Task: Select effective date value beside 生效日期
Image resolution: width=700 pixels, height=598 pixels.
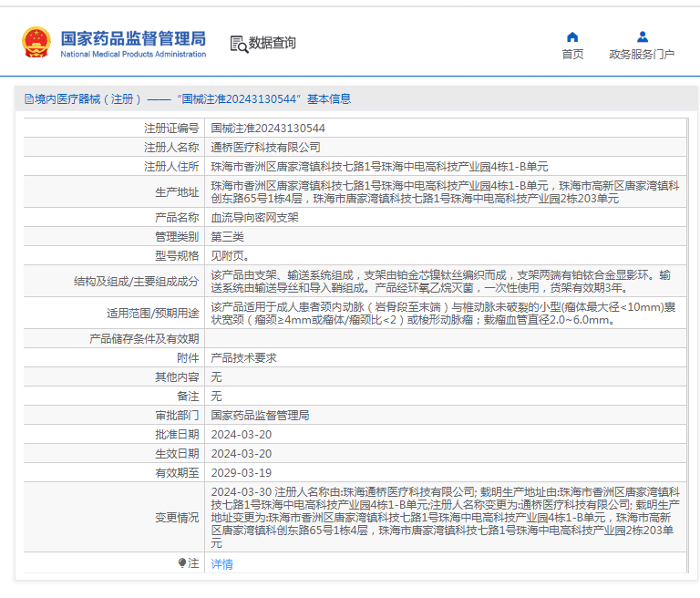Action: (x=241, y=454)
